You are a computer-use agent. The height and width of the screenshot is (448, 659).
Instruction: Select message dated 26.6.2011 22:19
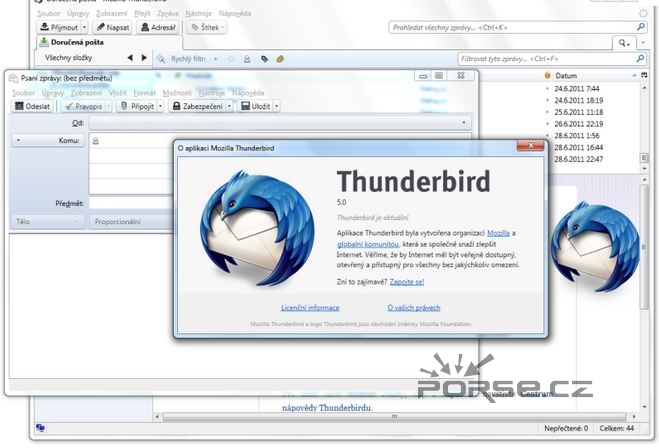578,124
